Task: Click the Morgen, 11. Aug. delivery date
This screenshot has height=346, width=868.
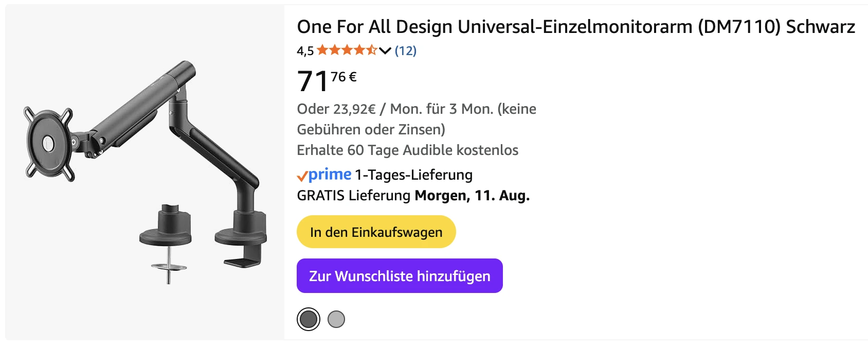Action: (472, 196)
